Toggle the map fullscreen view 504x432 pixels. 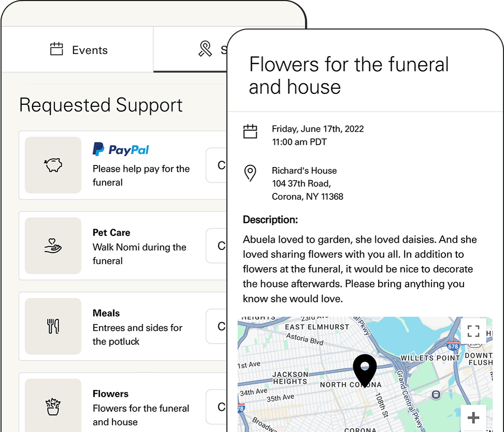tap(473, 331)
